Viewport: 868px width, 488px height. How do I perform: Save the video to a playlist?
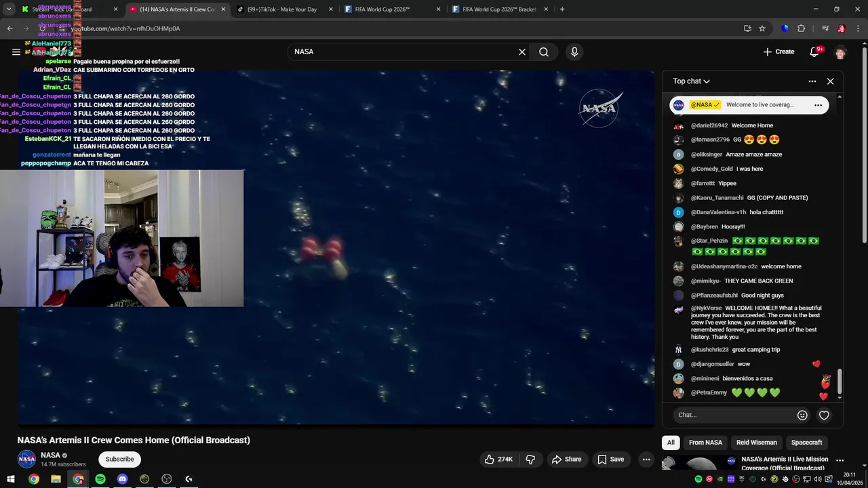[x=610, y=459]
